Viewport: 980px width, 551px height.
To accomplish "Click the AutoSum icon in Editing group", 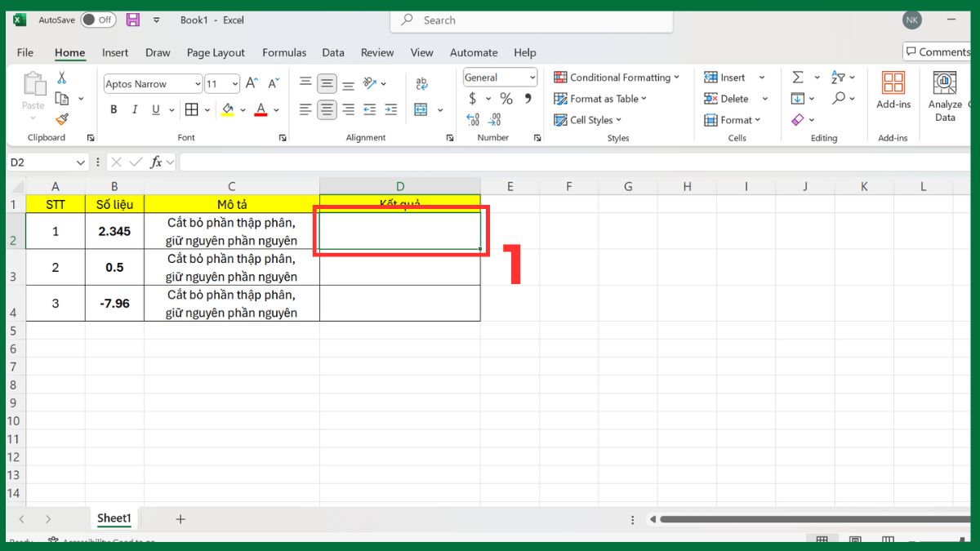I will (799, 77).
